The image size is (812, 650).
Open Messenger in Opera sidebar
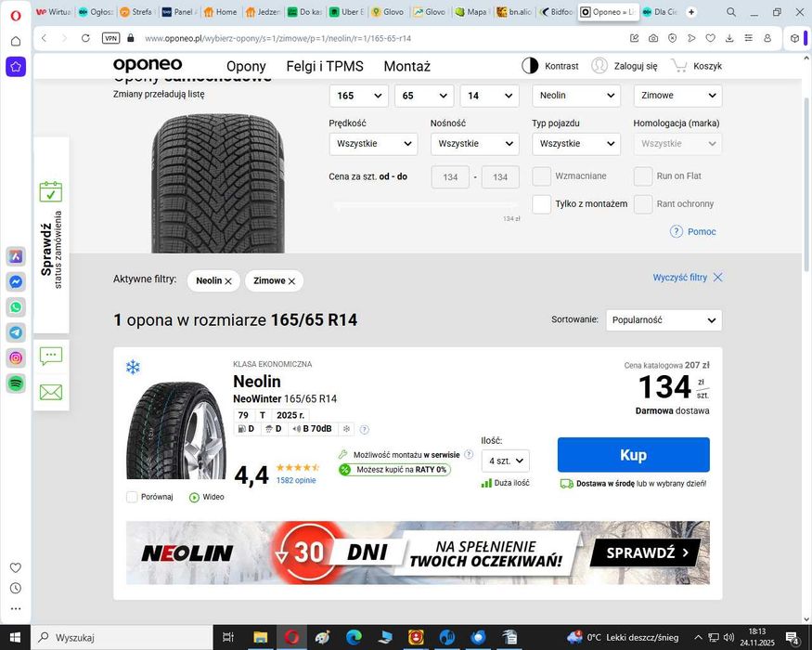click(16, 282)
